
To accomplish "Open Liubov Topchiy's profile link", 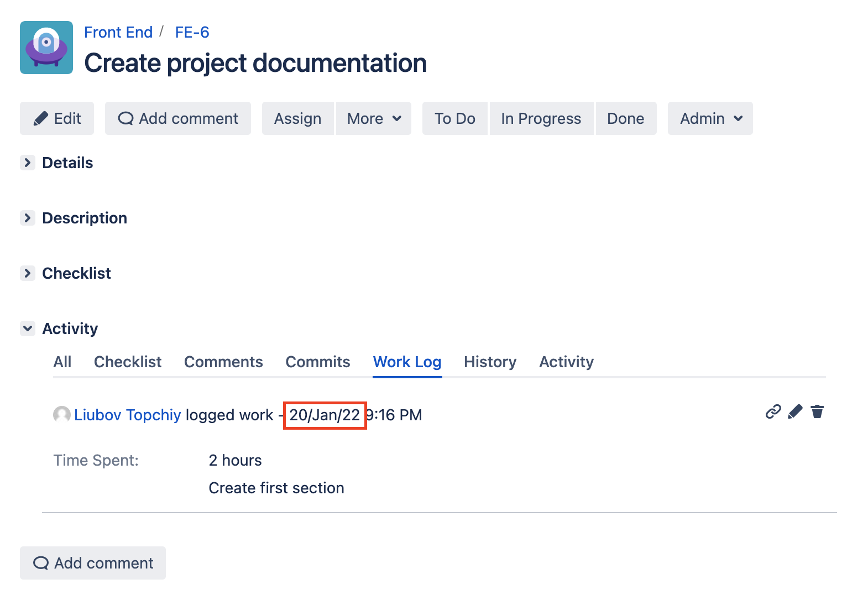I will [x=127, y=415].
